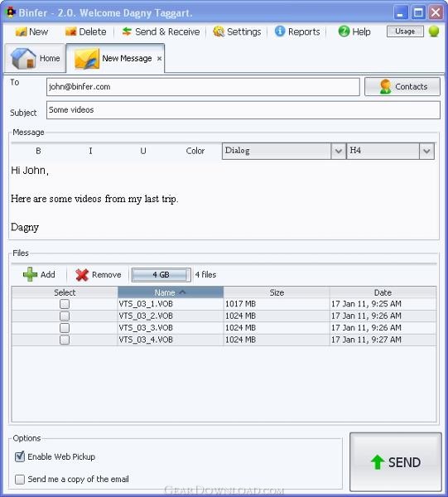Click the Home house icon
The height and width of the screenshot is (497, 448).
pyautogui.click(x=23, y=58)
